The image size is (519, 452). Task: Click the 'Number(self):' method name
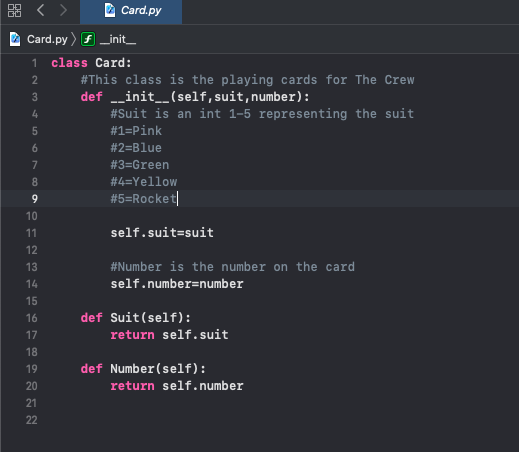pyautogui.click(x=158, y=369)
